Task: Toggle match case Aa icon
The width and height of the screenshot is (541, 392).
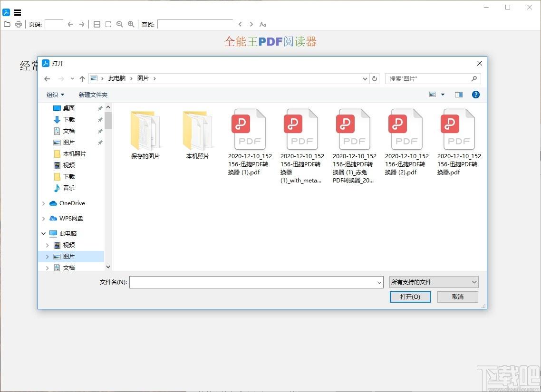Action: [x=263, y=24]
